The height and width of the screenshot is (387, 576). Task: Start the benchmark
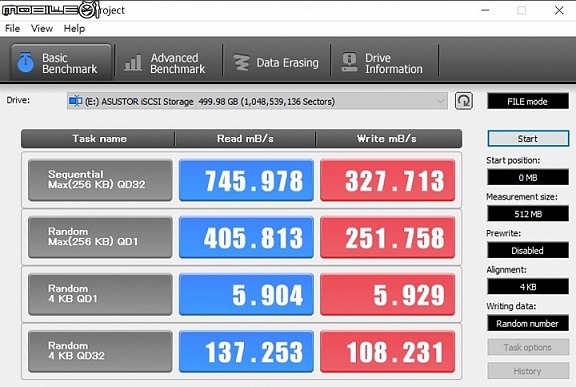528,139
